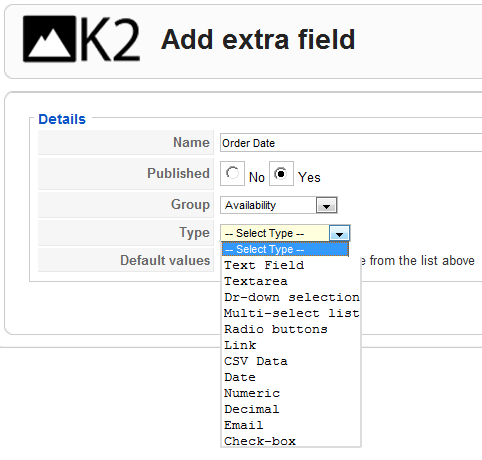Image resolution: width=482 pixels, height=460 pixels.
Task: Pick Numeric from the type list
Action: coord(291,393)
